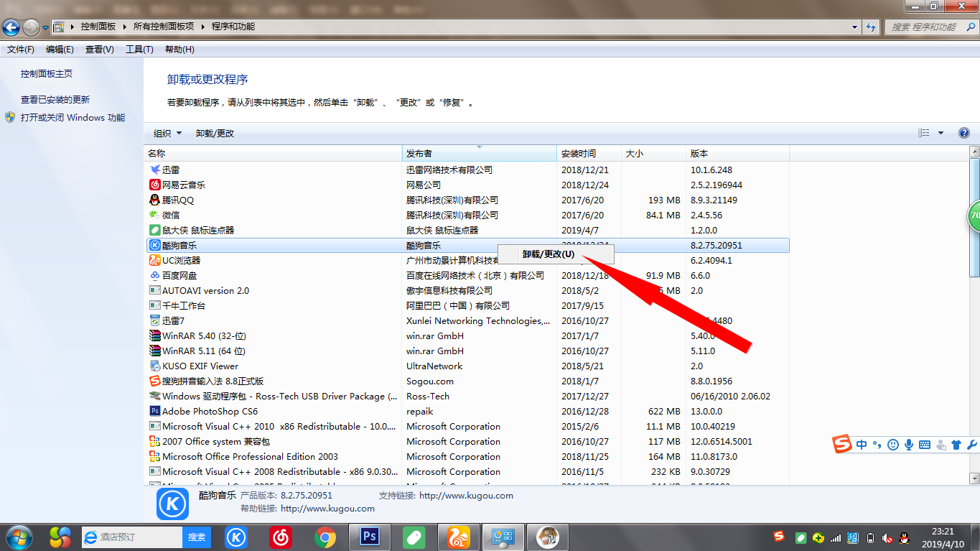Click the 打开或关闭 Windows 功能 link
This screenshot has width=980, height=551.
point(72,117)
